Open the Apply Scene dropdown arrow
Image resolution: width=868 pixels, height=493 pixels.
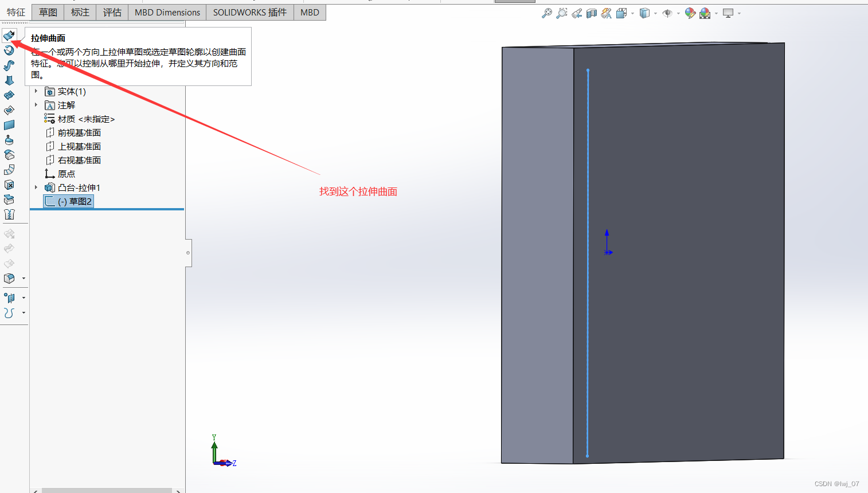tap(716, 13)
